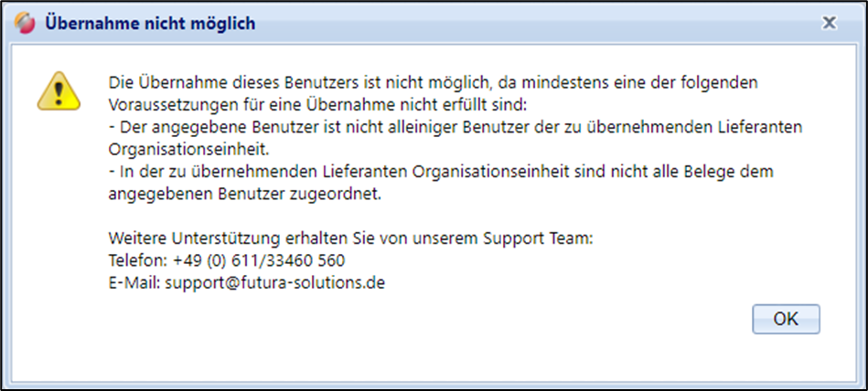Click the line starting "Weitere Unterstützung erhalten Sie"
868x391 pixels.
(350, 238)
